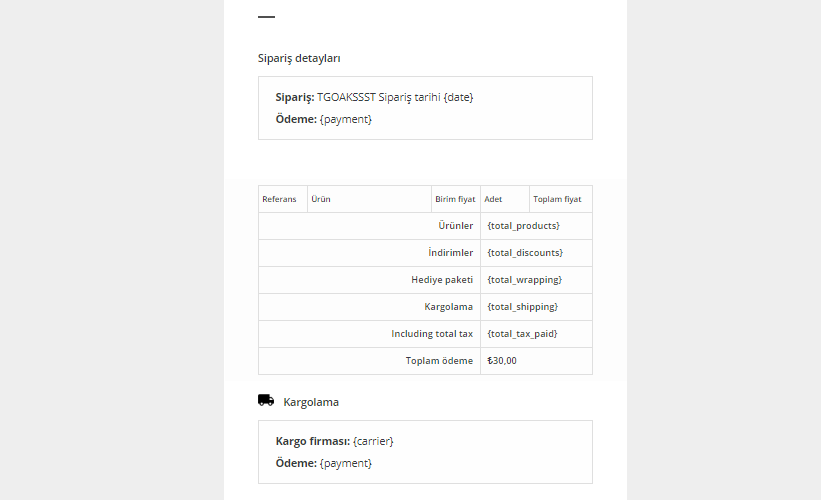
Task: Click the Birim fiyat column header
Action: click(x=455, y=199)
